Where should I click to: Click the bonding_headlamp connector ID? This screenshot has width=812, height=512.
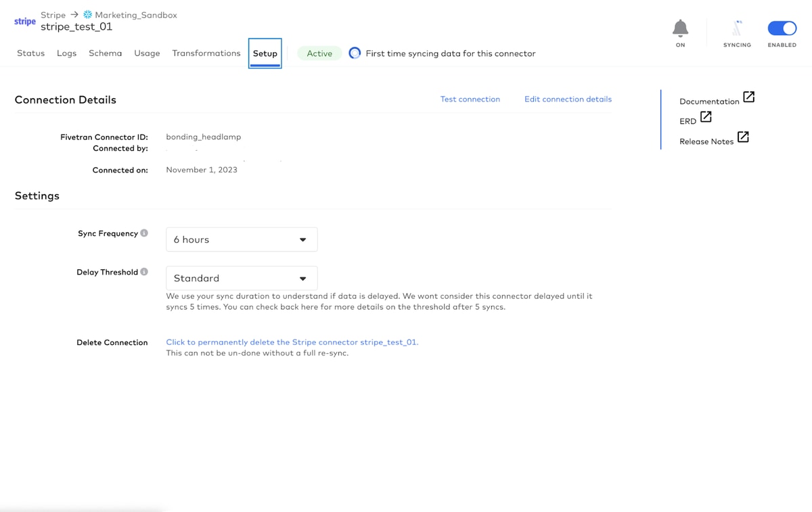204,137
